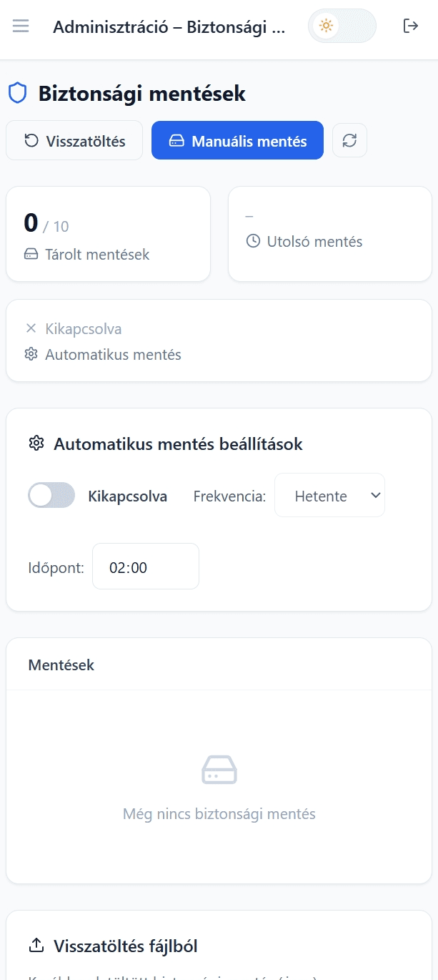
Task: Click the shield icon beside Biztonsági mentések
Action: 17,93
